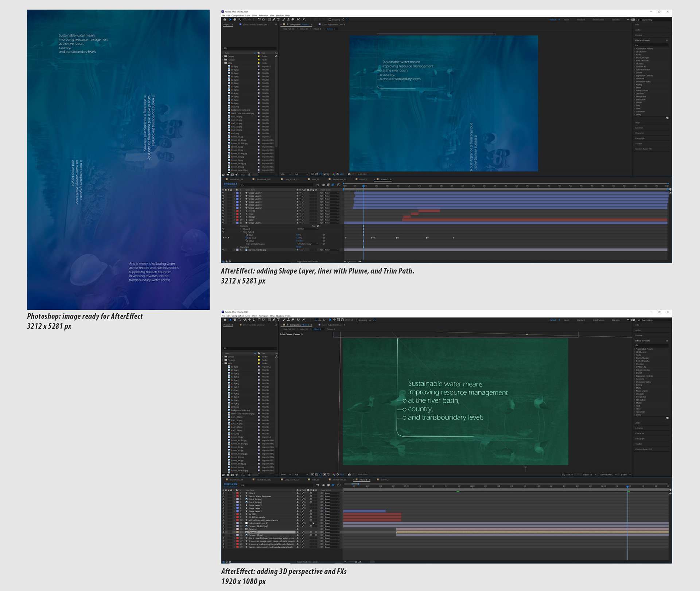700x591 pixels.
Task: Click the composition mini-flowchart icon in top timeline
Action: pyautogui.click(x=318, y=185)
